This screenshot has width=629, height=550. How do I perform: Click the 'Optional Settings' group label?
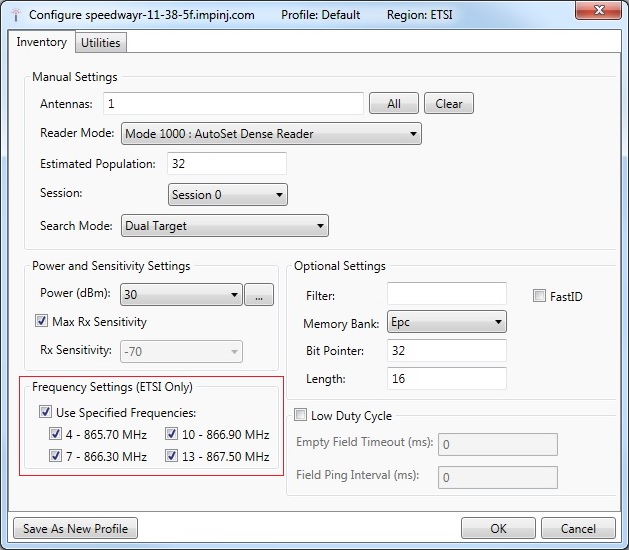point(340,266)
